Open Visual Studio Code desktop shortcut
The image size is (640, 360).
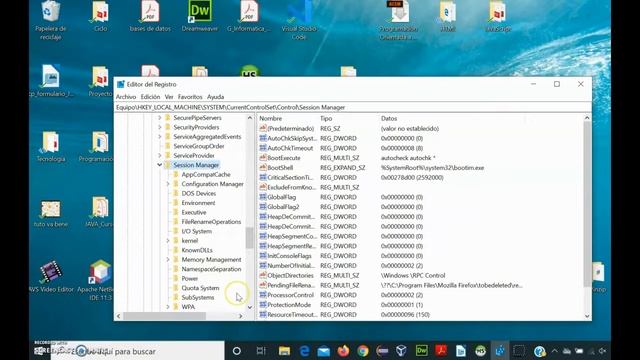[299, 20]
